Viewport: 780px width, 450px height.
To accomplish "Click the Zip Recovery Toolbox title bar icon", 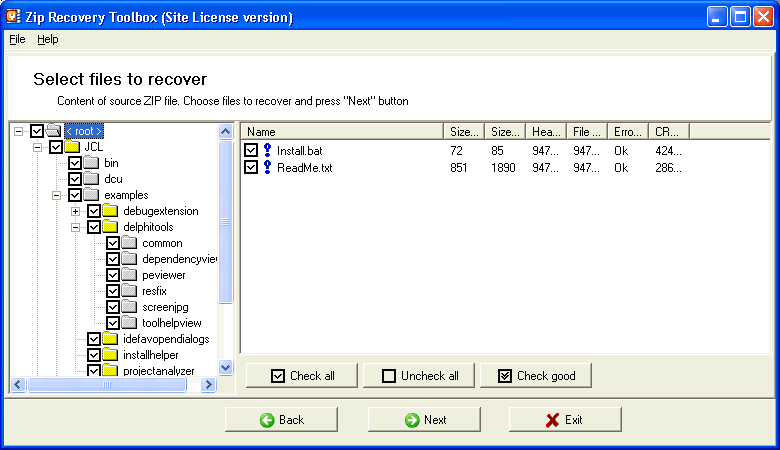I will (x=13, y=16).
